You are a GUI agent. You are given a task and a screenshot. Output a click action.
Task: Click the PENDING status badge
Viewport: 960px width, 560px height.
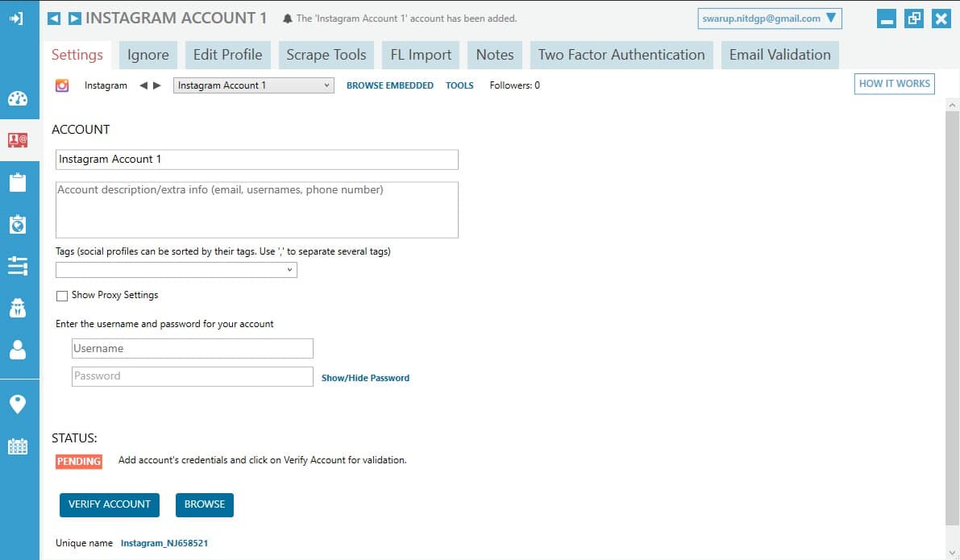(x=79, y=462)
